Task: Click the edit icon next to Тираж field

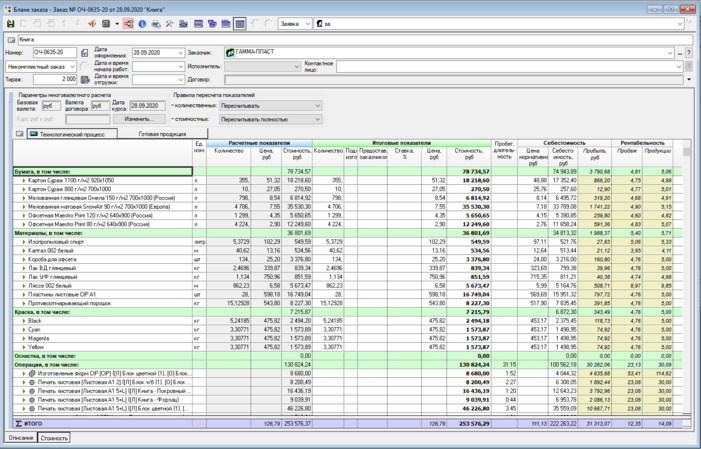Action: pyautogui.click(x=84, y=80)
